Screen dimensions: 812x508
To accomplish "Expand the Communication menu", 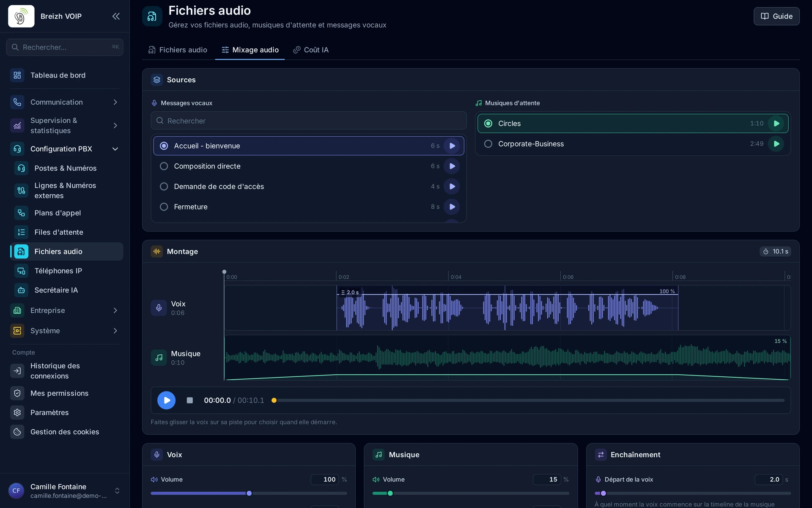I will coord(65,102).
